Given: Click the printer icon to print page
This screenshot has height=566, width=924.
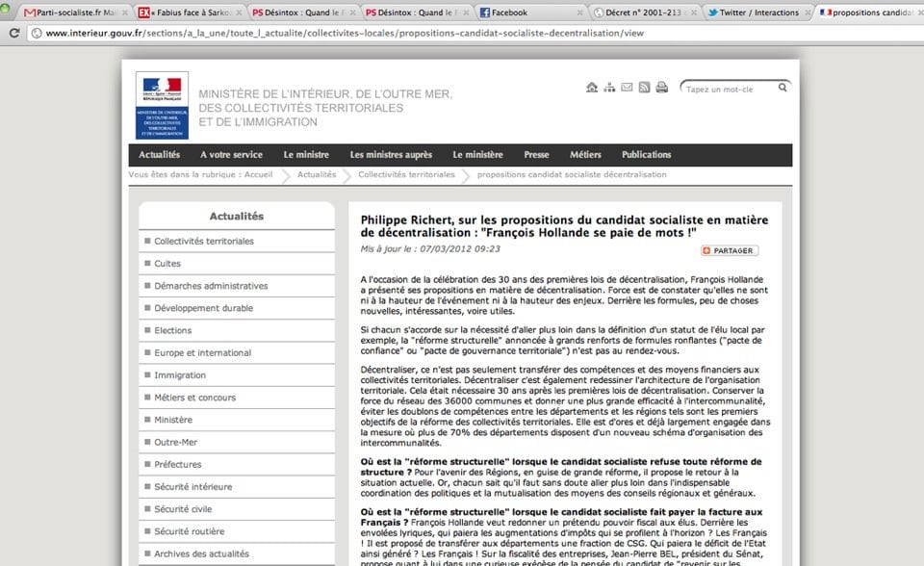Looking at the screenshot, I should (662, 88).
